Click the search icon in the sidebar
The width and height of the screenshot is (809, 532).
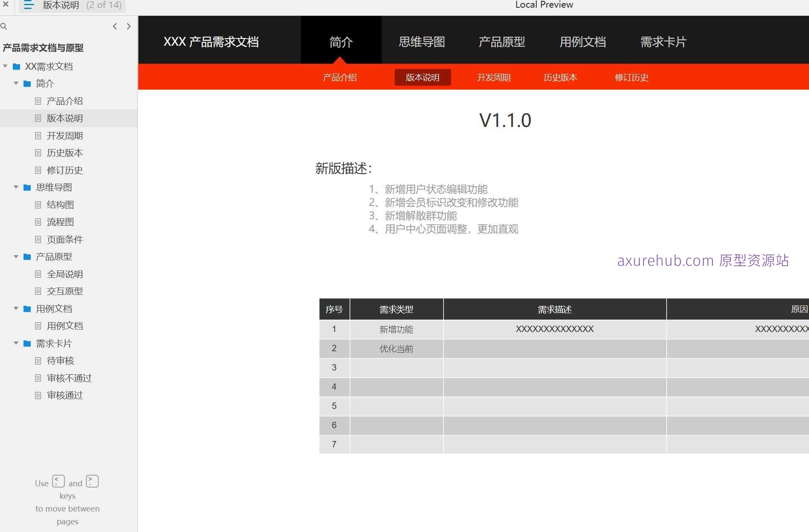[x=4, y=26]
